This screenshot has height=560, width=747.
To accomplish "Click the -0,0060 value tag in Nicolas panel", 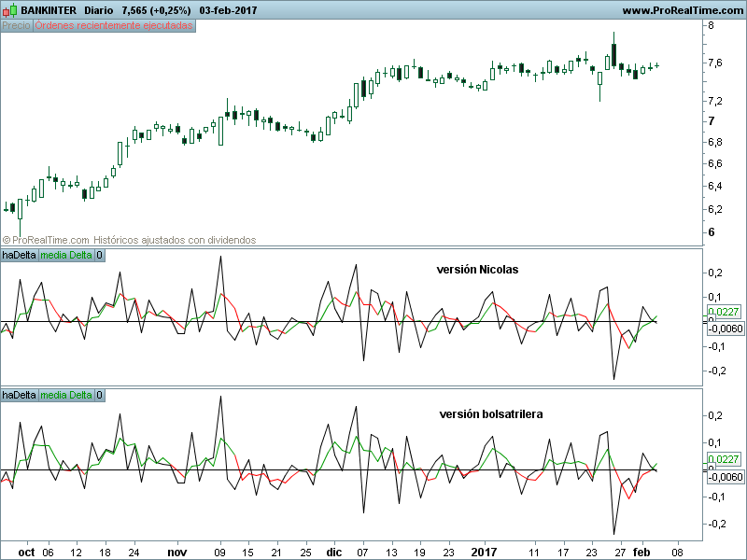I will (726, 329).
